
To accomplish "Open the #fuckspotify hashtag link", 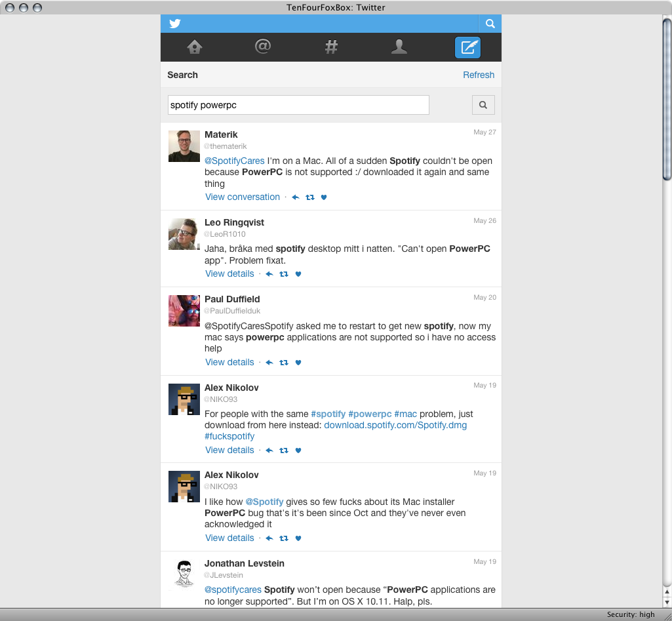I will [229, 436].
